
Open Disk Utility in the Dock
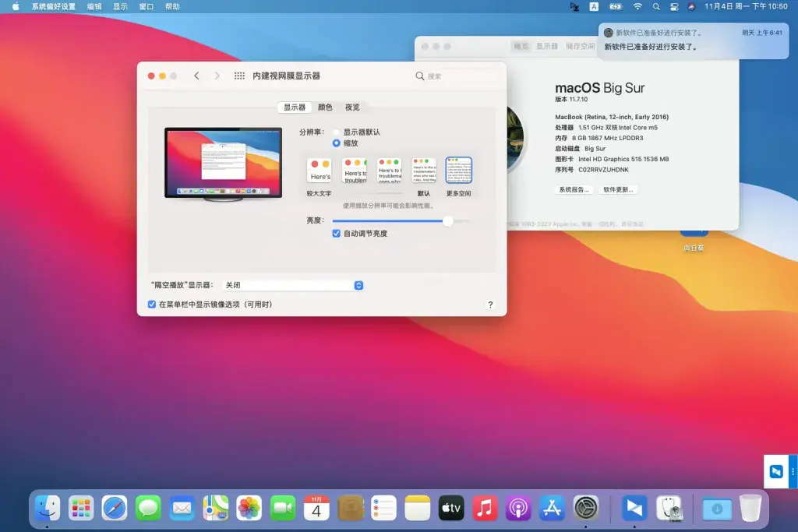pyautogui.click(x=669, y=508)
